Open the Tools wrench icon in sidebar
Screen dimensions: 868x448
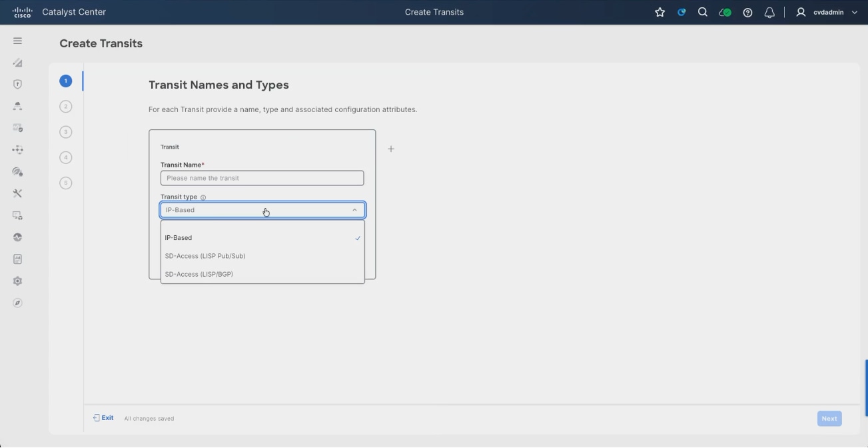coord(17,193)
